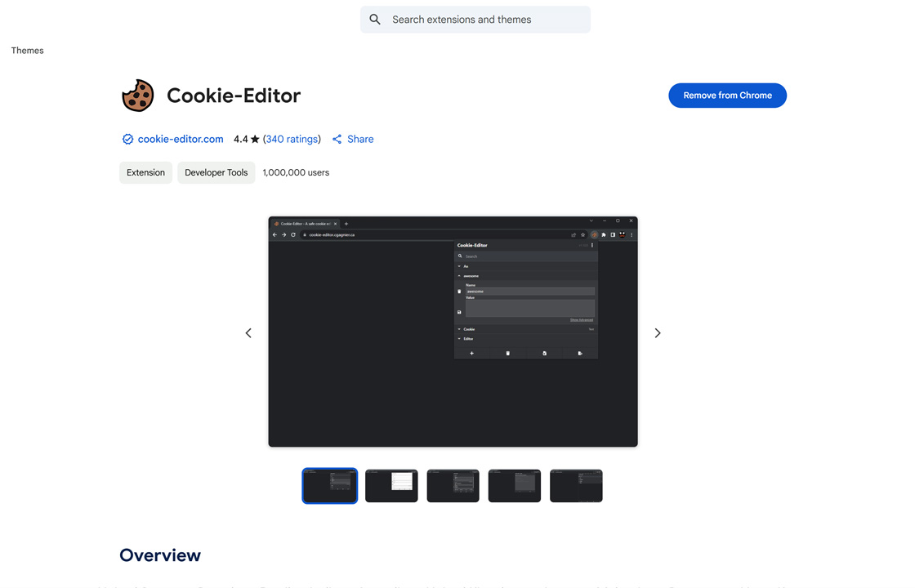915x588 pixels.
Task: Click the verified publisher badge icon
Action: [x=127, y=139]
